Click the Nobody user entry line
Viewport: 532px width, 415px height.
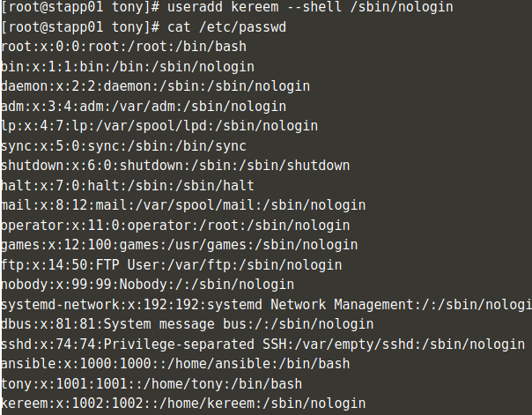[x=146, y=285]
